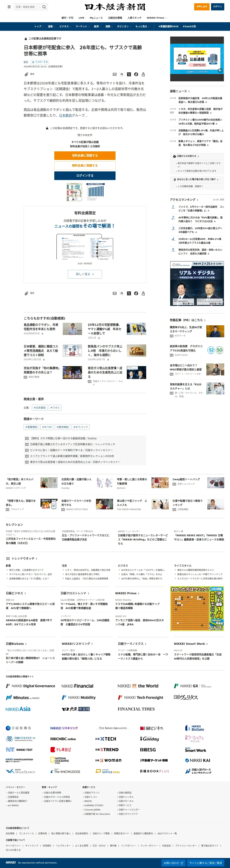Open ranking item 1 about ファミマ
The image size is (230, 868).
(x=201, y=208)
